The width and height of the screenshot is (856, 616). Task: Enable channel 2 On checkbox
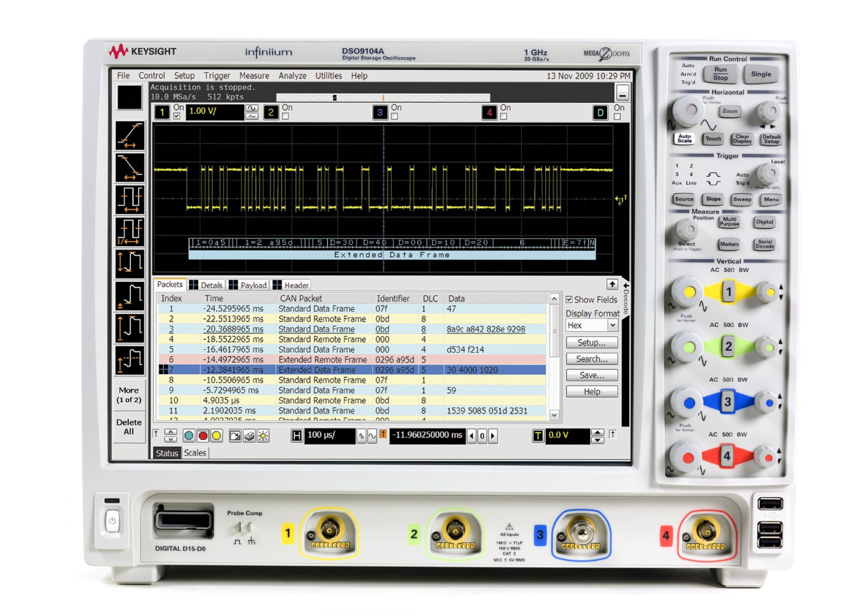pos(286,116)
